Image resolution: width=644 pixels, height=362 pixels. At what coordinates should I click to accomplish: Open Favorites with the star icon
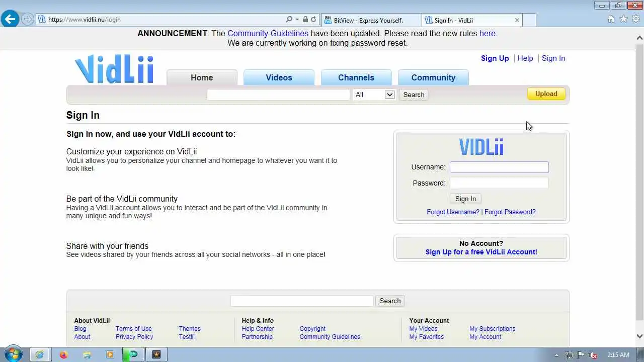pyautogui.click(x=623, y=19)
